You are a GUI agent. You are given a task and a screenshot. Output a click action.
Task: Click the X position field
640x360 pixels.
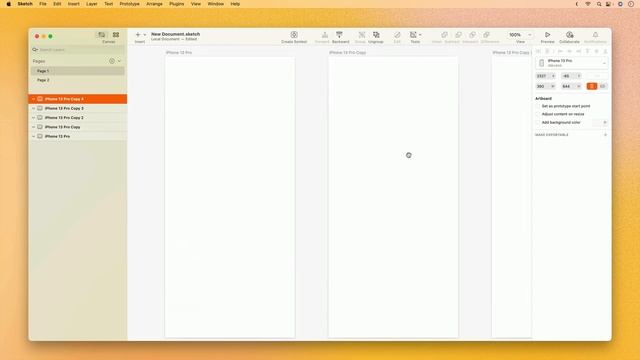[x=546, y=76]
